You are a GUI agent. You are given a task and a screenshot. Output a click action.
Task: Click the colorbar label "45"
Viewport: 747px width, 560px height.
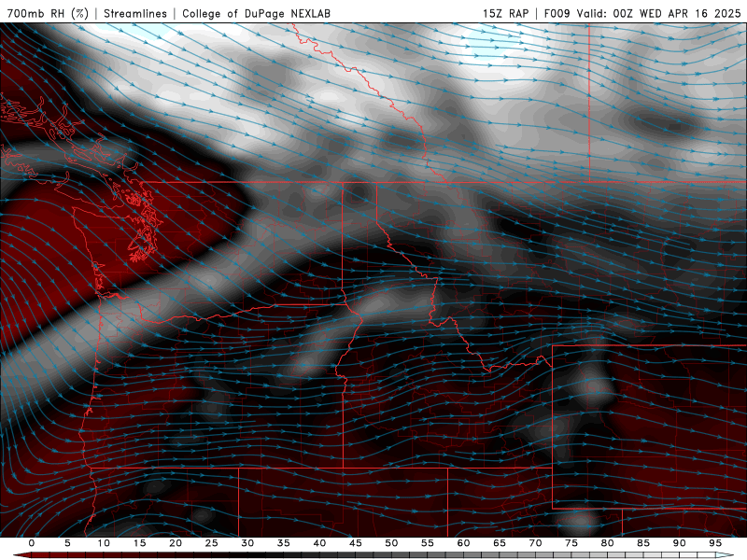click(x=356, y=543)
